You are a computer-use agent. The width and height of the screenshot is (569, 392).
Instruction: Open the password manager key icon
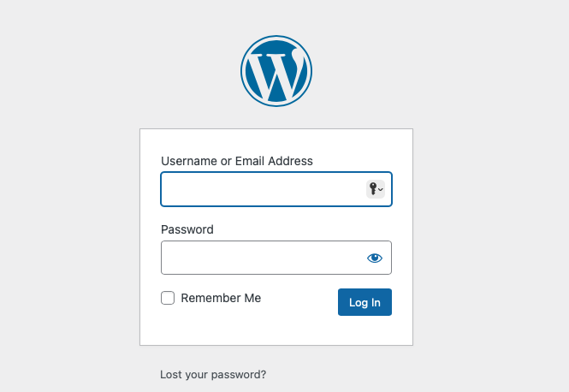[376, 189]
